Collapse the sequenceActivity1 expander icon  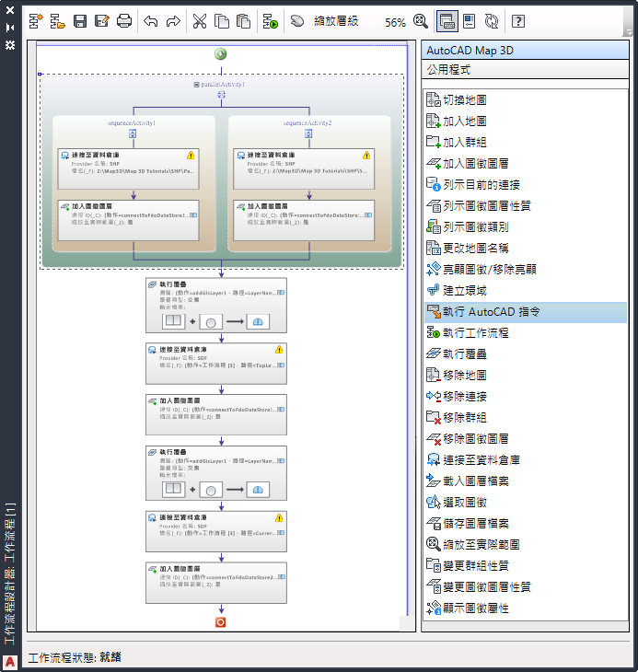[133, 133]
